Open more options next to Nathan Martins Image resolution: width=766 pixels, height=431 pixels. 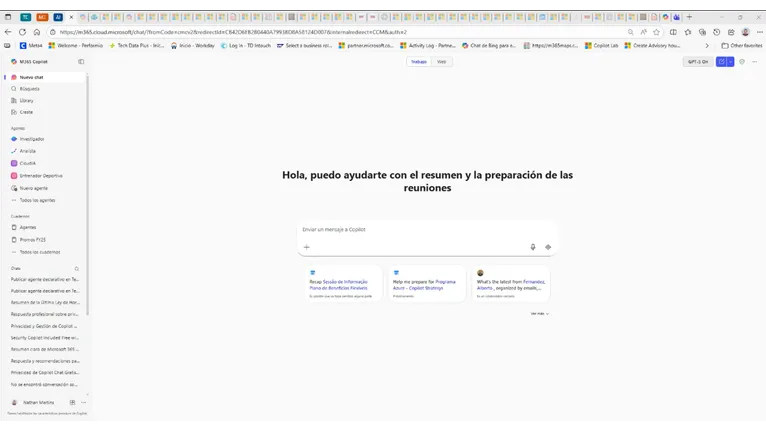[84, 403]
